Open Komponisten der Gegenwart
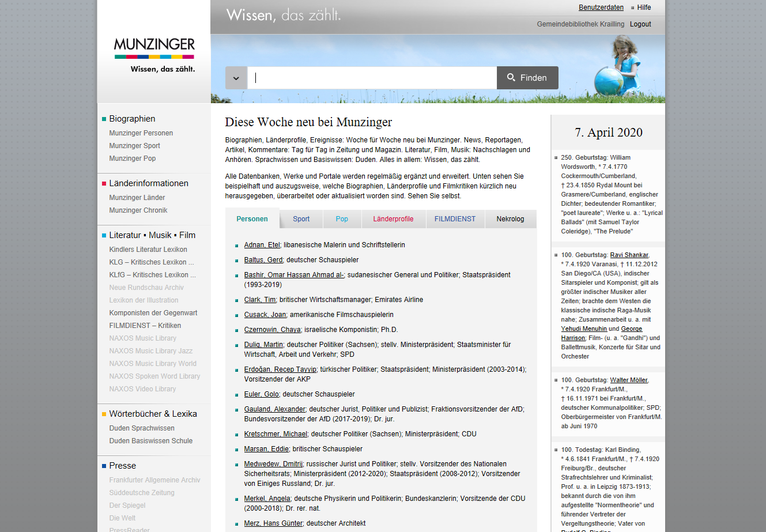 click(x=153, y=313)
